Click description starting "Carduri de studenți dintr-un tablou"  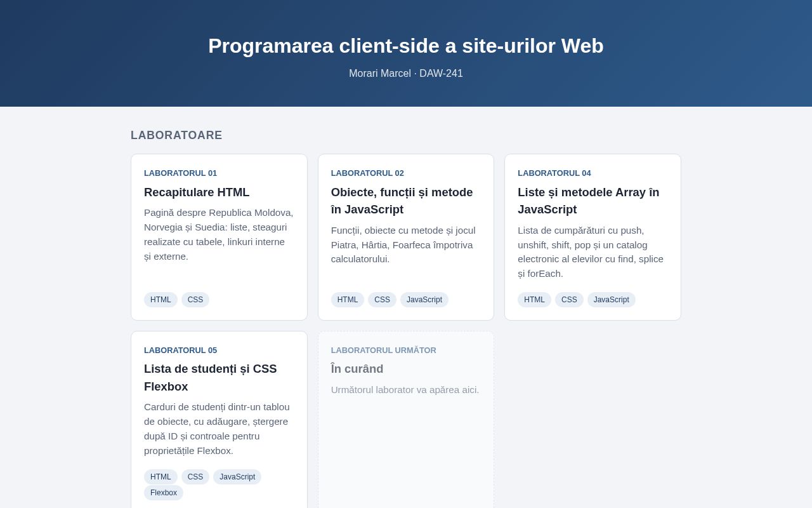point(218,429)
